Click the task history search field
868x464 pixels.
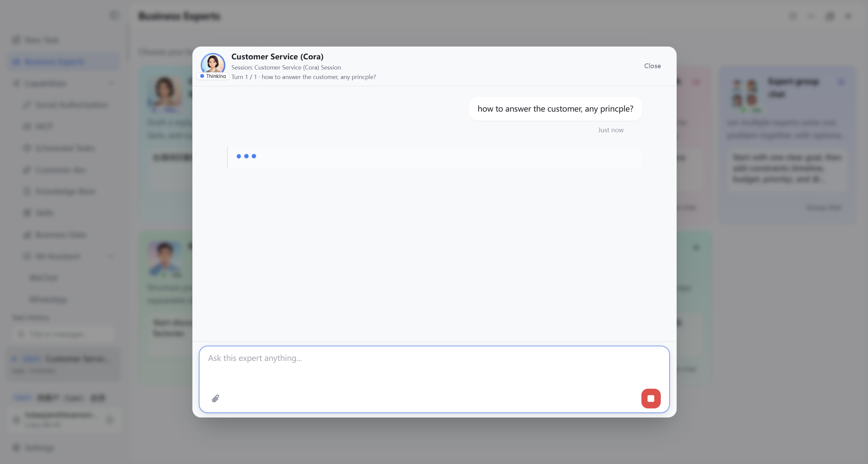pos(63,334)
